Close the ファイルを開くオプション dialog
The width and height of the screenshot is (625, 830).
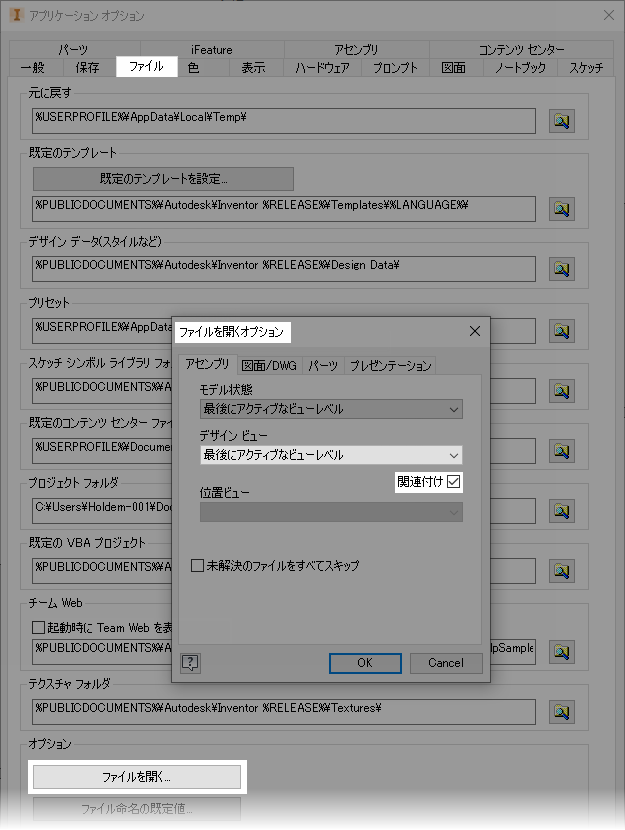(x=475, y=331)
